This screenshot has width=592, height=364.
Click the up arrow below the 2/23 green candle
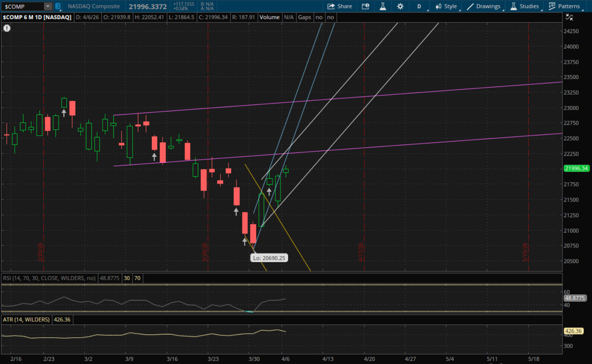pos(64,113)
